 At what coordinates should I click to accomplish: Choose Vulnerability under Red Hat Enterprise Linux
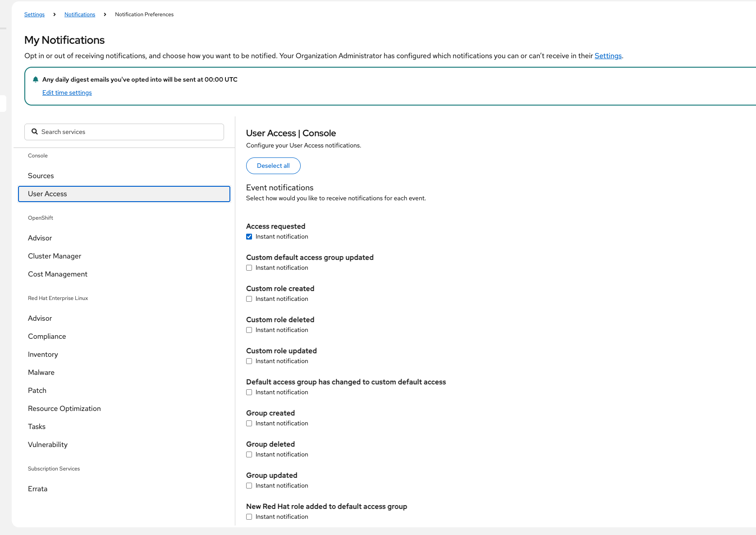tap(48, 445)
